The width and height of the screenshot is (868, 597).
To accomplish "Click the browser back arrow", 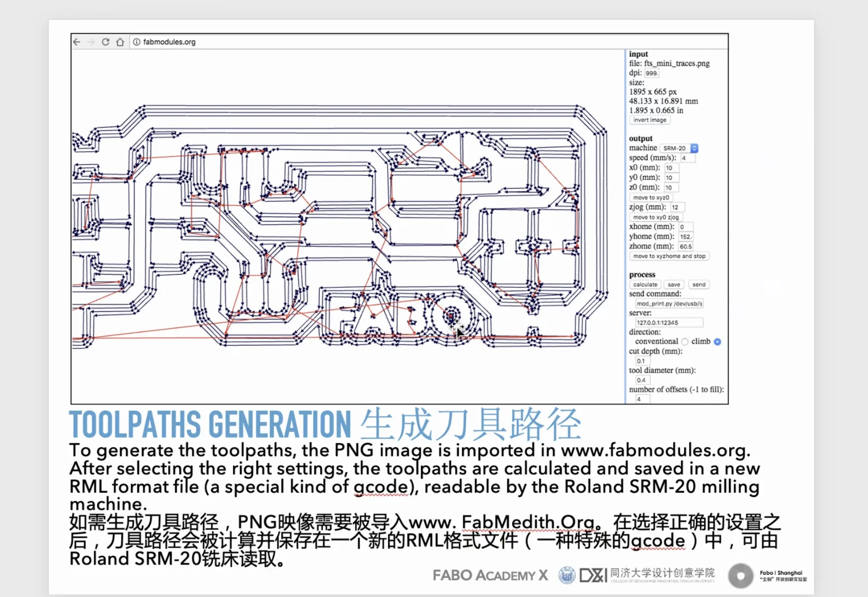I will point(75,42).
